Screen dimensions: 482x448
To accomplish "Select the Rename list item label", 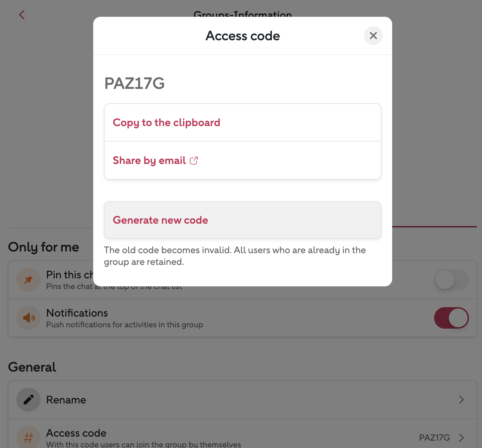I will tap(66, 400).
